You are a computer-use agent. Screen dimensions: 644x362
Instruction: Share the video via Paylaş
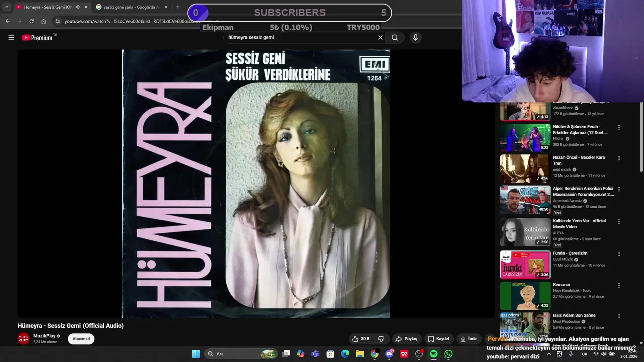[407, 339]
